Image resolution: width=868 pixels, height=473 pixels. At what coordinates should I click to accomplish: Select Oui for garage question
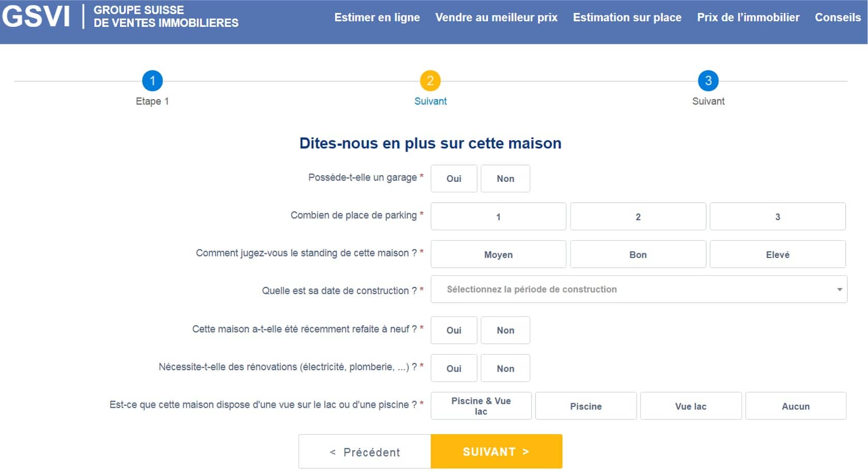[454, 178]
